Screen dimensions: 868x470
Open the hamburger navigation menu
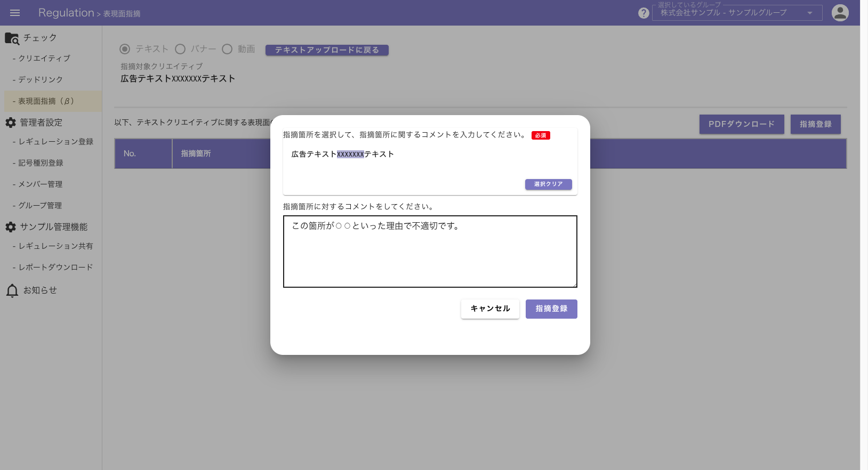(x=15, y=13)
